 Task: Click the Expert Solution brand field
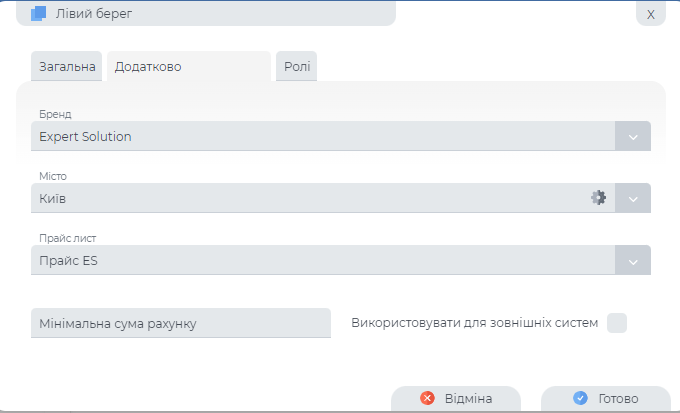(x=322, y=137)
